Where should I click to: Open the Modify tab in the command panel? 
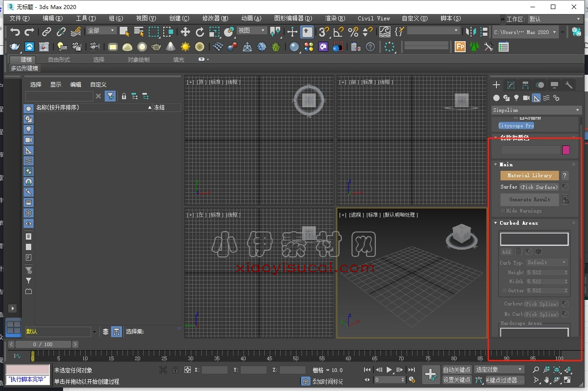(510, 85)
